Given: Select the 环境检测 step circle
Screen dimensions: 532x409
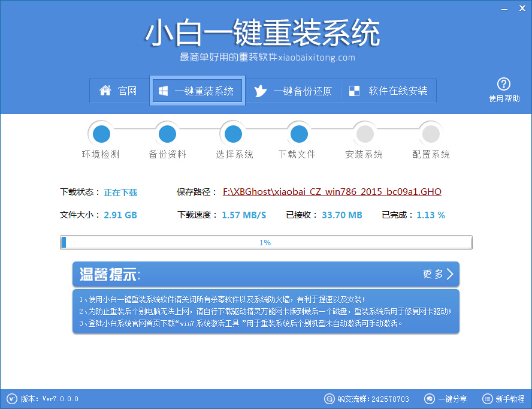Looking at the screenshot, I should point(101,133).
